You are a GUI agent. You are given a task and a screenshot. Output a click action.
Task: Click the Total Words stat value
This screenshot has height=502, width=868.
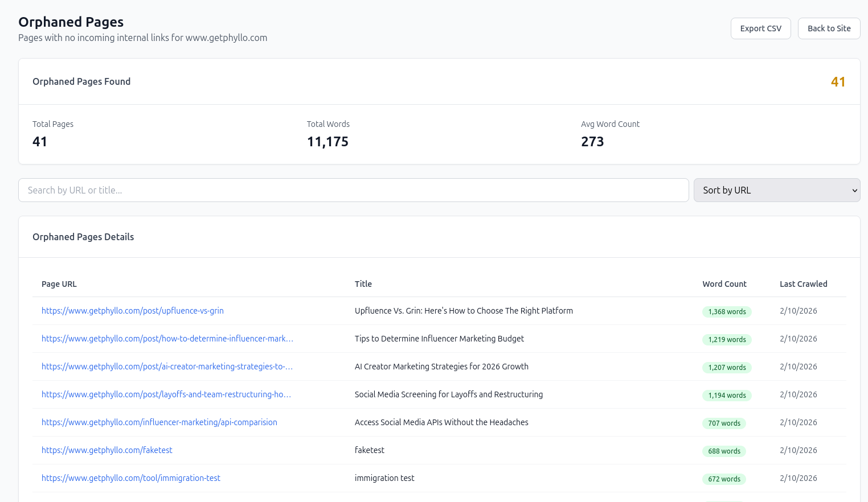click(x=327, y=141)
